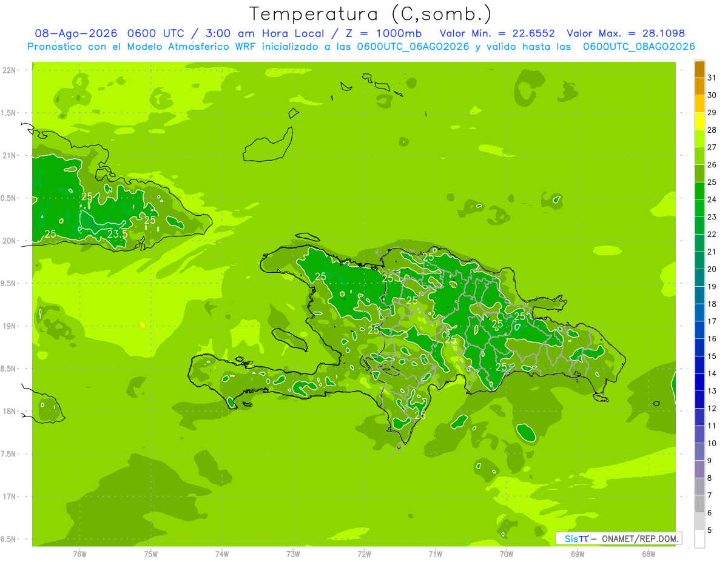Click latitude axis label "19N"

8,326
